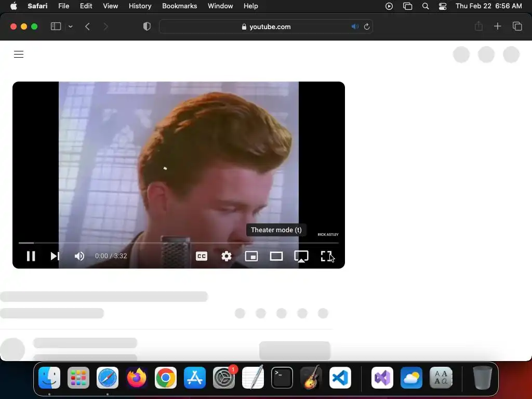
Task: Enable miniplayer mode
Action: click(x=251, y=256)
